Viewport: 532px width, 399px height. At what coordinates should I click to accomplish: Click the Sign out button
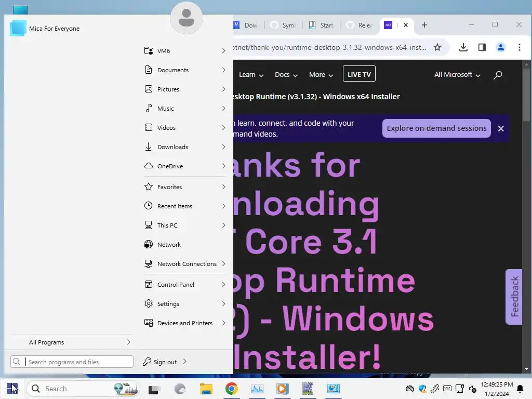[160, 362]
